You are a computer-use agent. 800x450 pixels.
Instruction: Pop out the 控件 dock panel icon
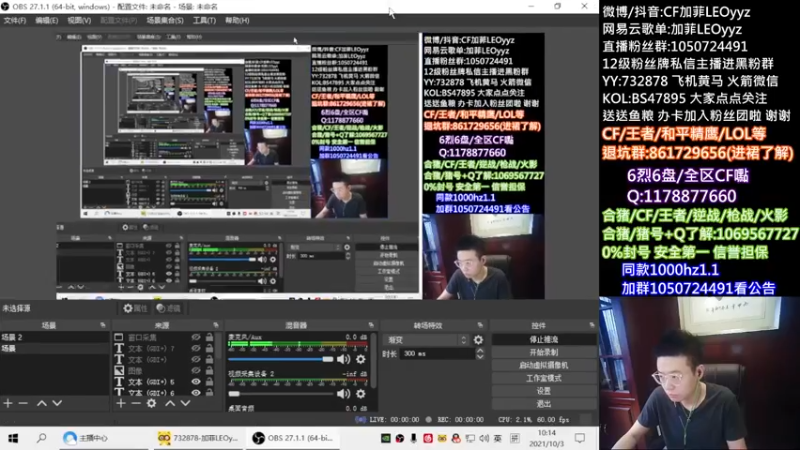point(592,325)
